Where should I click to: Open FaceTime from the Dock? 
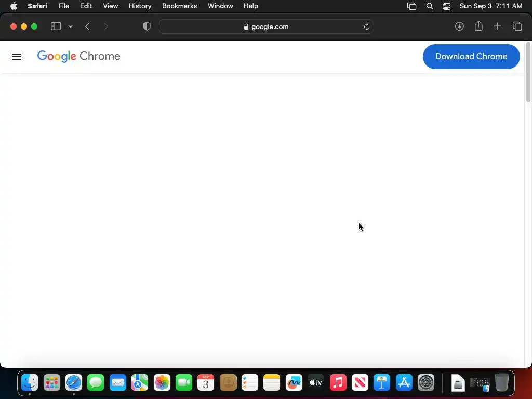pyautogui.click(x=184, y=383)
